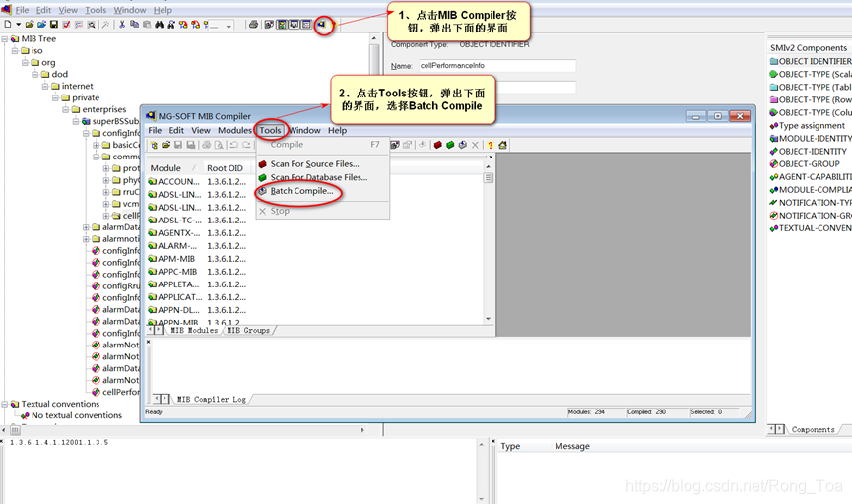Click the module list scroll down arrow

pyautogui.click(x=488, y=319)
